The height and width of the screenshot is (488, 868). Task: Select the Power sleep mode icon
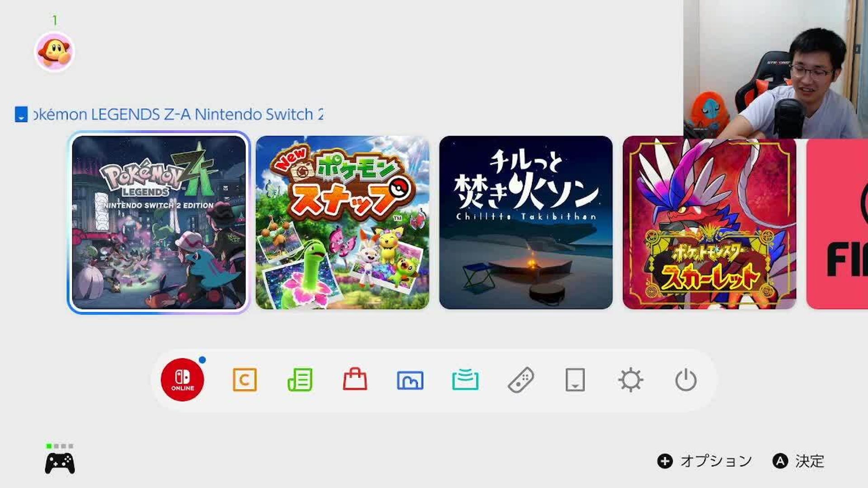point(686,380)
